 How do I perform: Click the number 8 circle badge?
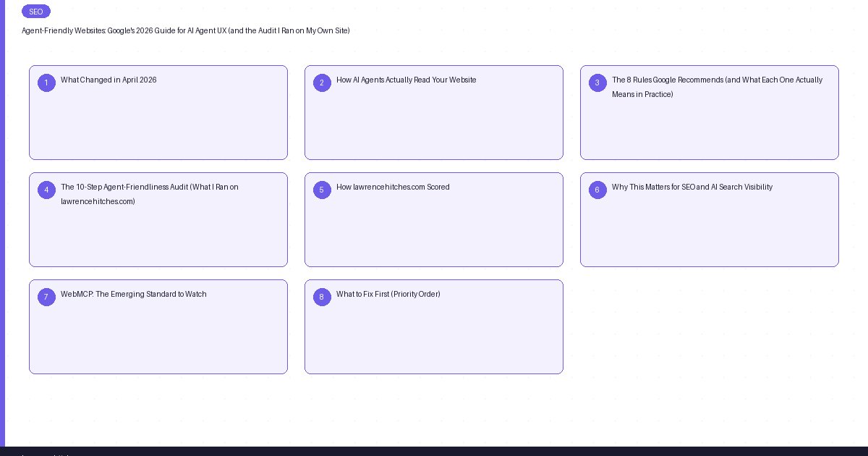(322, 297)
